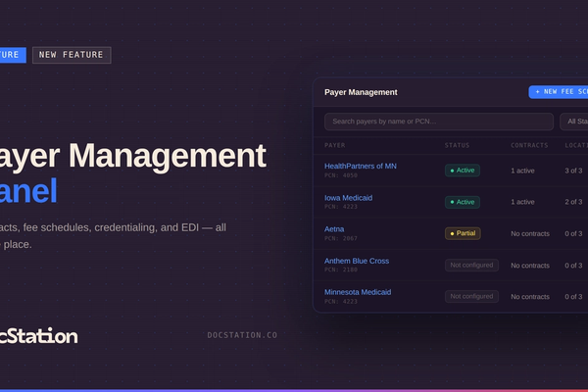This screenshot has width=588, height=392.
Task: Click the DocStation logo
Action: (x=39, y=336)
